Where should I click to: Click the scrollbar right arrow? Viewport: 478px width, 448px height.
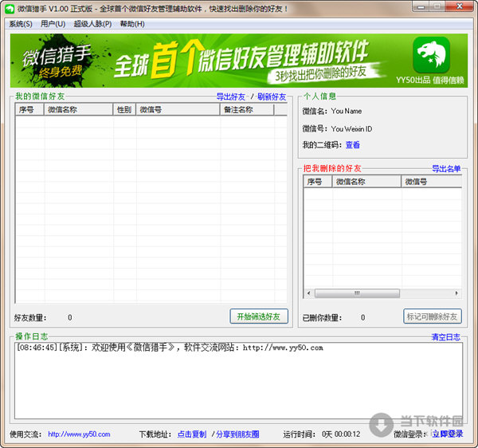click(456, 293)
